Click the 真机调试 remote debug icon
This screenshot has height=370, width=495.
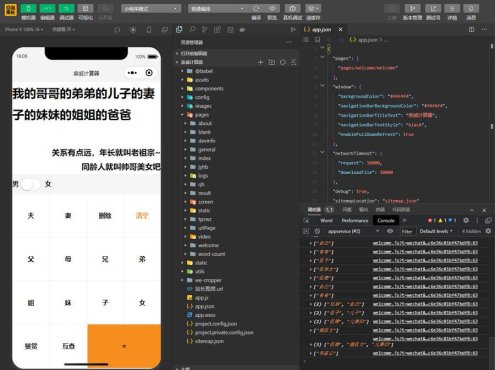292,8
